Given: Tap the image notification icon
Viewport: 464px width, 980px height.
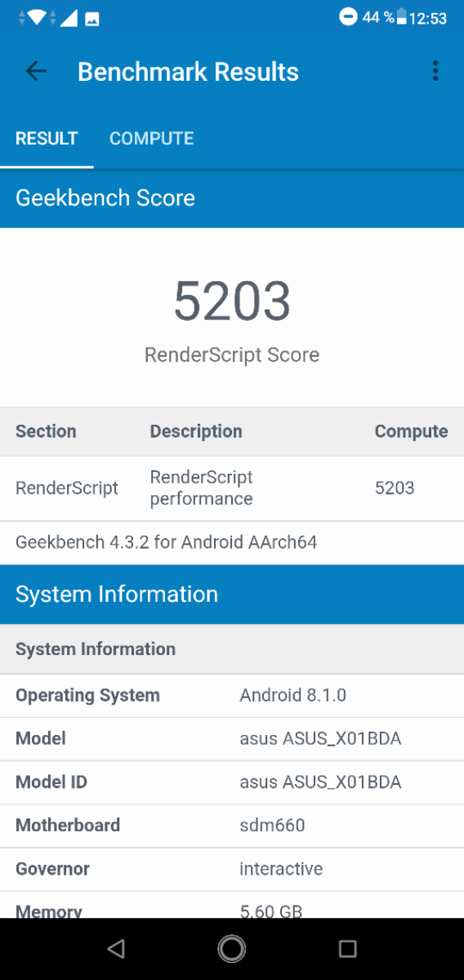Looking at the screenshot, I should 91,18.
